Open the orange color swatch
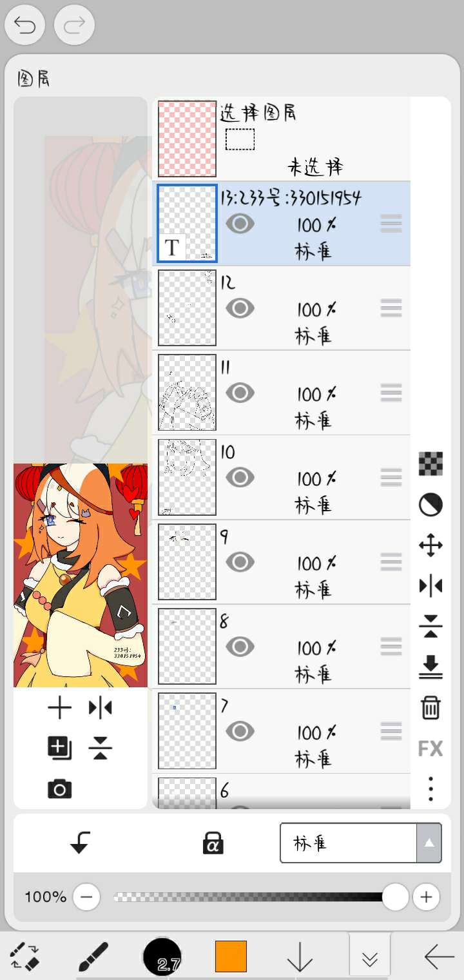This screenshot has width=464, height=980. tap(231, 956)
